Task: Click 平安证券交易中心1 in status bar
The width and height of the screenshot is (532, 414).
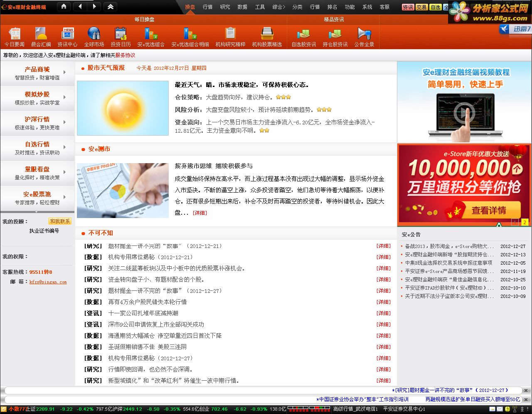Action: coord(404,409)
